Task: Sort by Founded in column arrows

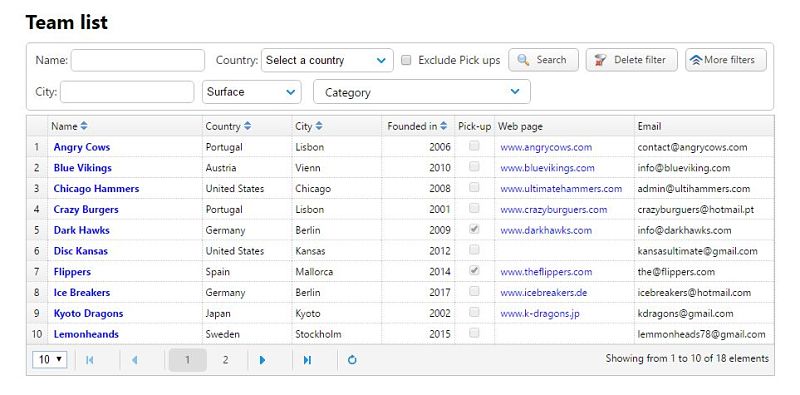Action: coord(444,126)
